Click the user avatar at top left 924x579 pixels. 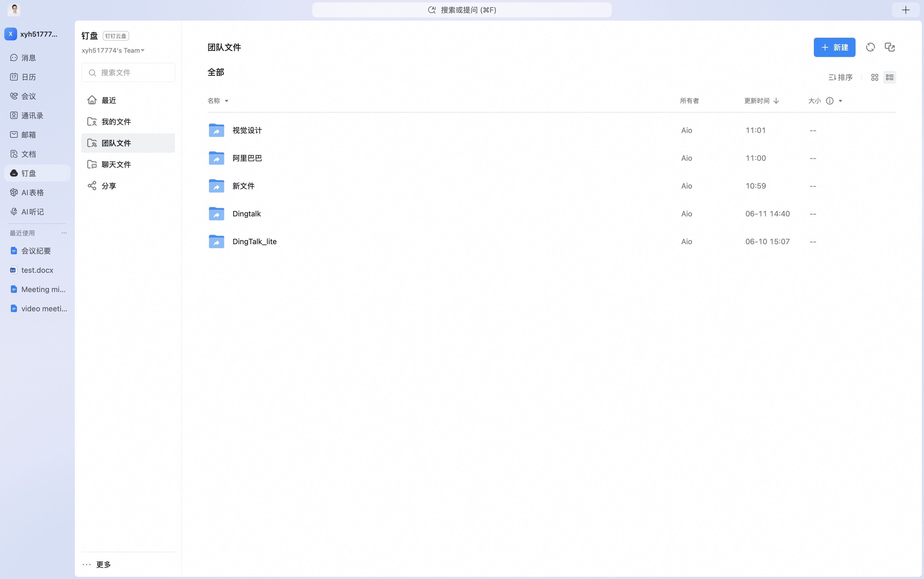(14, 10)
